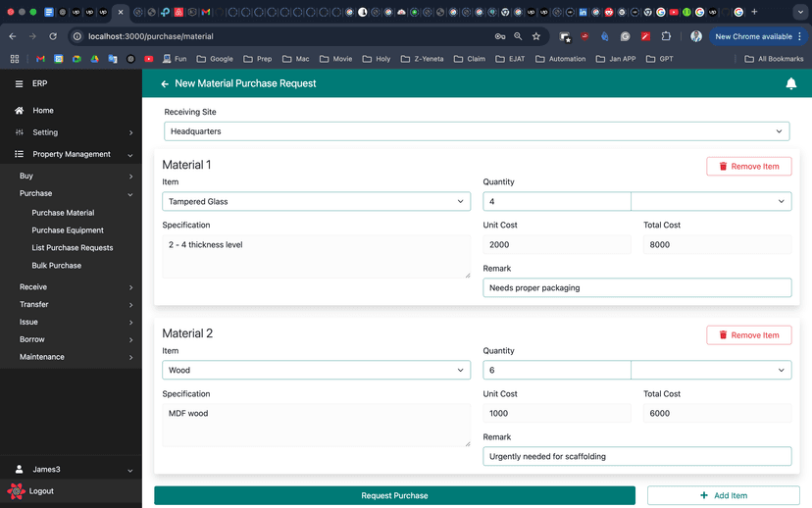This screenshot has width=812, height=508.
Task: Click Material 1 unit cost field 2000
Action: (557, 244)
